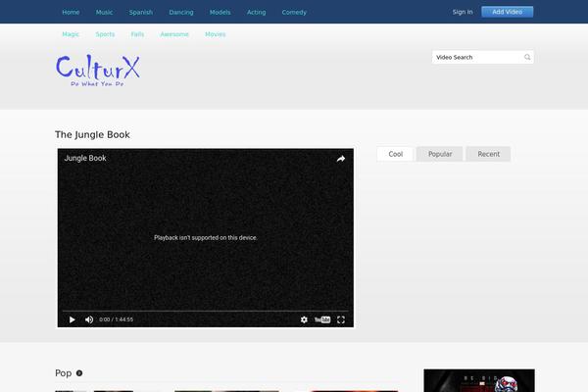Mute the video player volume

click(89, 319)
